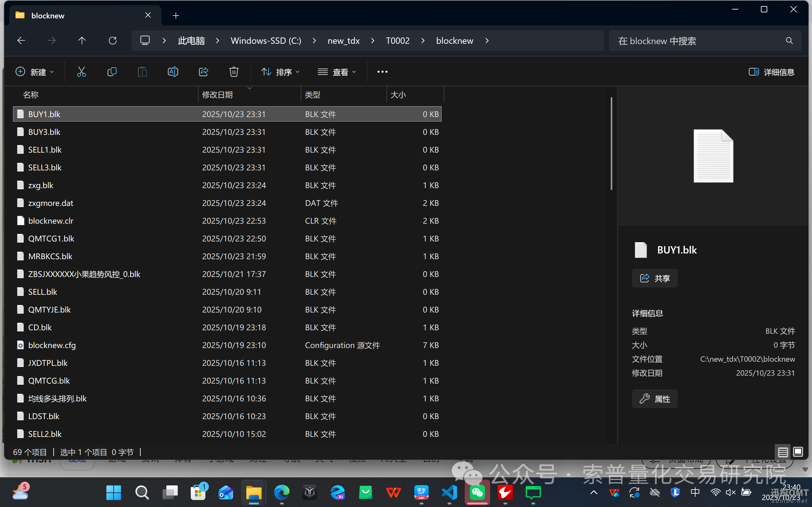Click the Refresh icon
The height and width of the screenshot is (507, 812).
pyautogui.click(x=113, y=41)
